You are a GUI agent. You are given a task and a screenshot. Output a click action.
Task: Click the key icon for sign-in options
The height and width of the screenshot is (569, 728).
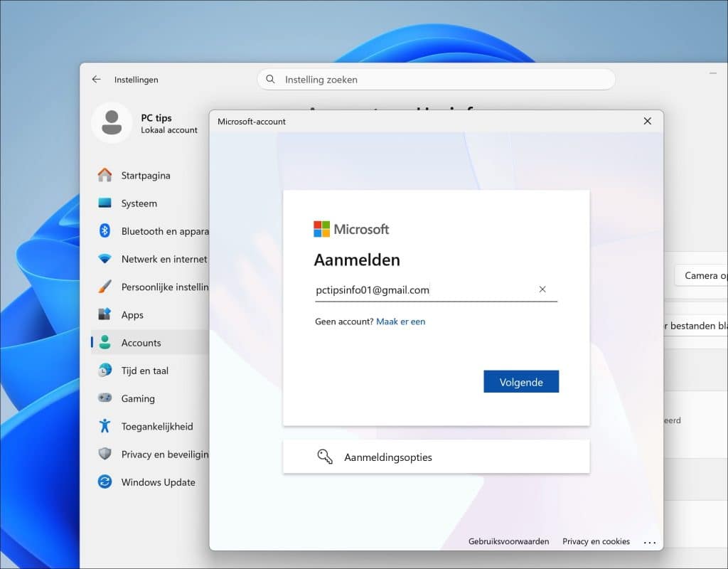324,457
